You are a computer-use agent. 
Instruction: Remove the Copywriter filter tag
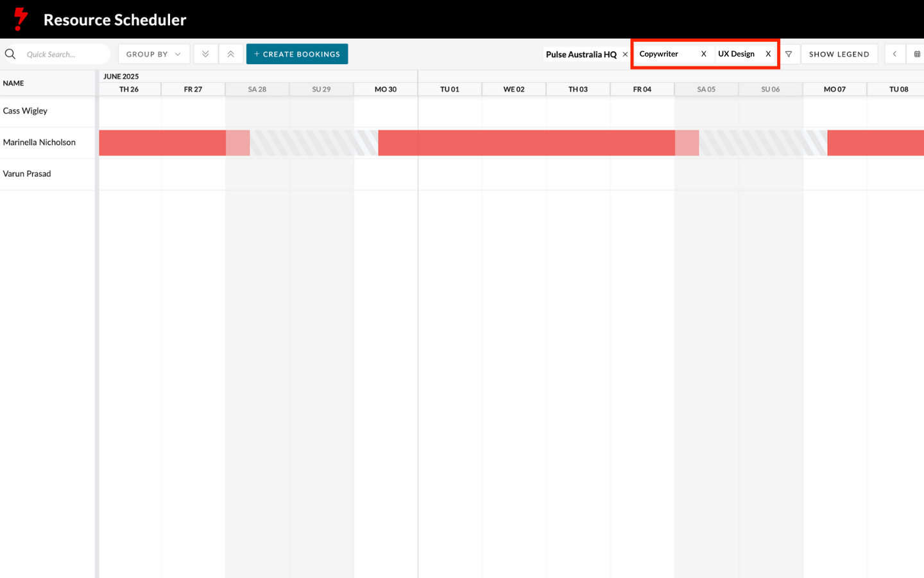(x=704, y=54)
